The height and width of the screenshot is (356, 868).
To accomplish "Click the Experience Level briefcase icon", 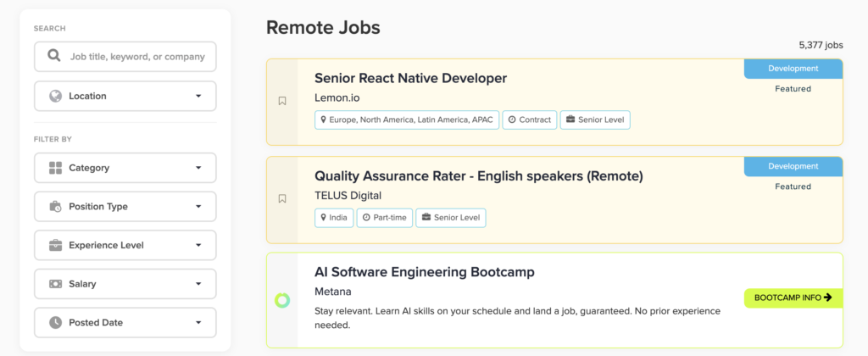I will [x=55, y=245].
